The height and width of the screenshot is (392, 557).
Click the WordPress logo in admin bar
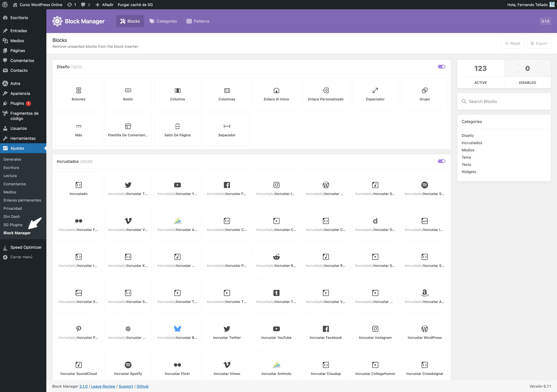(x=5, y=5)
